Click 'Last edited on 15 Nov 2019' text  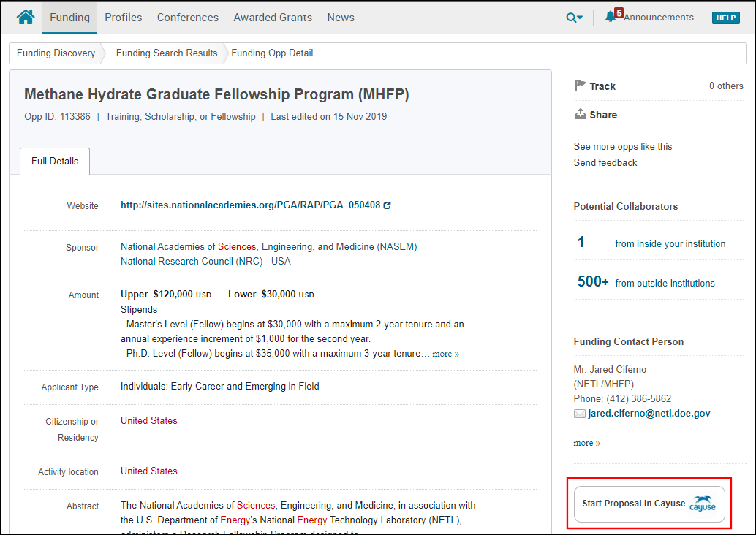[x=329, y=117]
